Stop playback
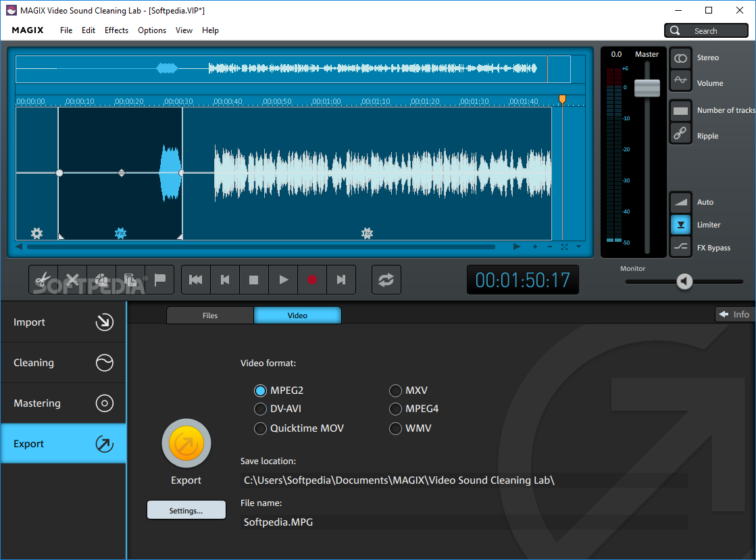The height and width of the screenshot is (560, 756). tap(253, 280)
